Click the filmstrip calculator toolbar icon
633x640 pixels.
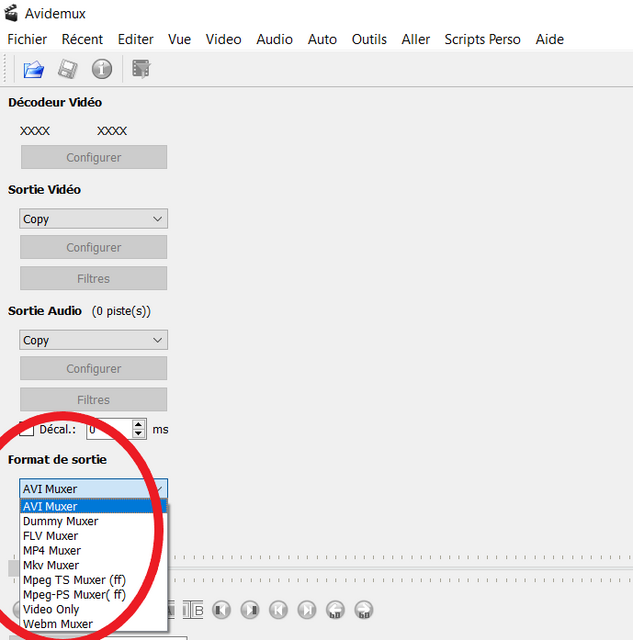pyautogui.click(x=141, y=69)
